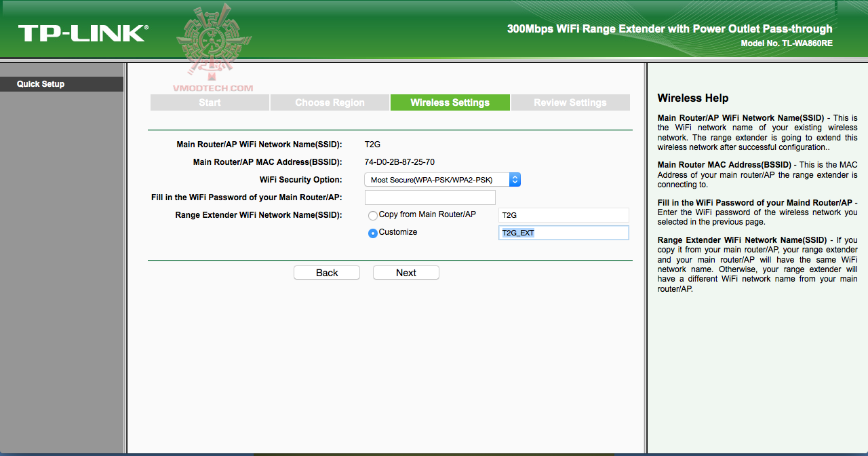Click the WiFi Security Option label
The width and height of the screenshot is (868, 456).
pos(301,180)
